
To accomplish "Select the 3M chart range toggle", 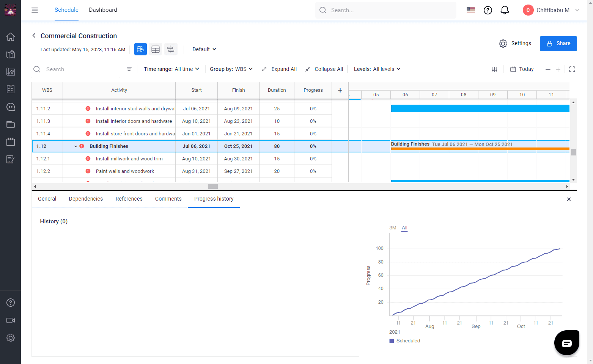I will point(393,228).
